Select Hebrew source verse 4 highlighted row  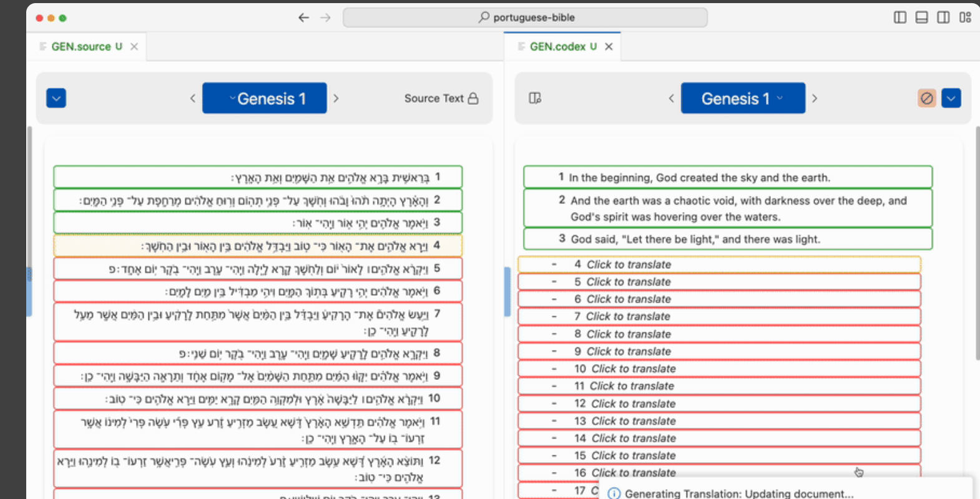(x=258, y=246)
